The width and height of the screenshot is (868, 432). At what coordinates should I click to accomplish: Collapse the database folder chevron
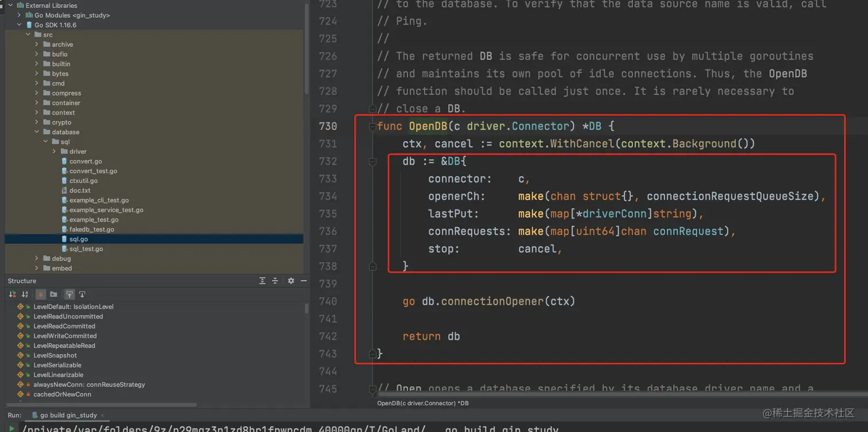[x=37, y=132]
